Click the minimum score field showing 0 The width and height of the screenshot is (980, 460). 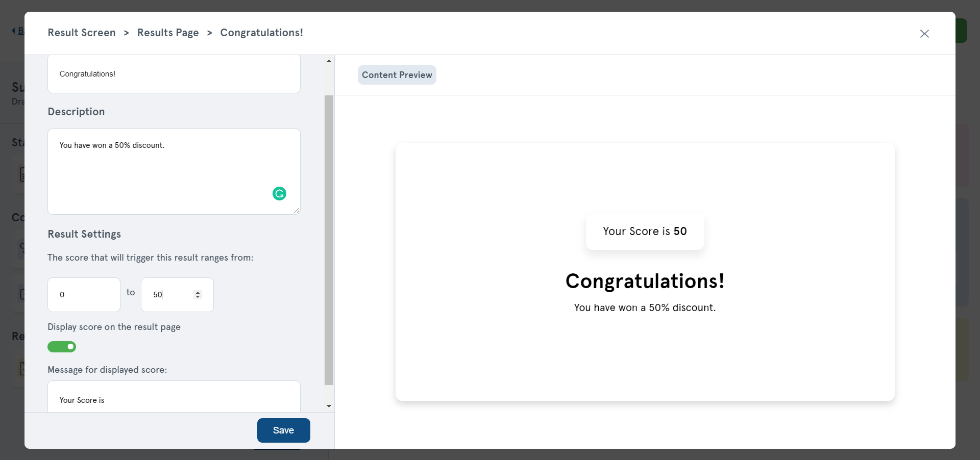point(84,295)
